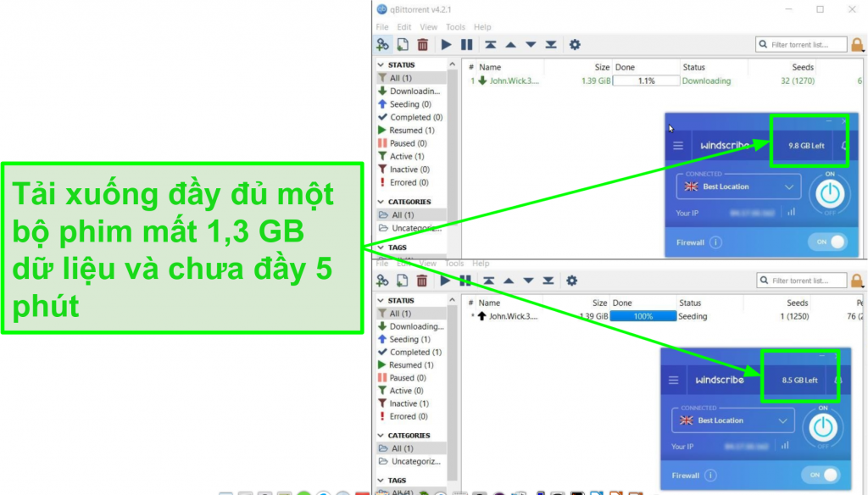Open hamburger menu in bottom Windscribe window
868x495 pixels.
click(x=674, y=381)
